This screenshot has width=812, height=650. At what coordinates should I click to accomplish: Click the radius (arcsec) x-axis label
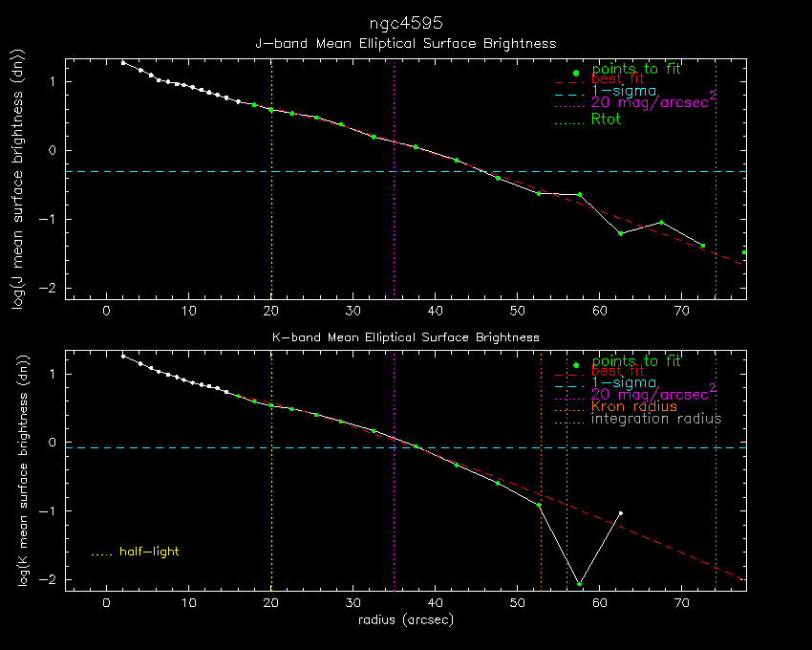[405, 620]
